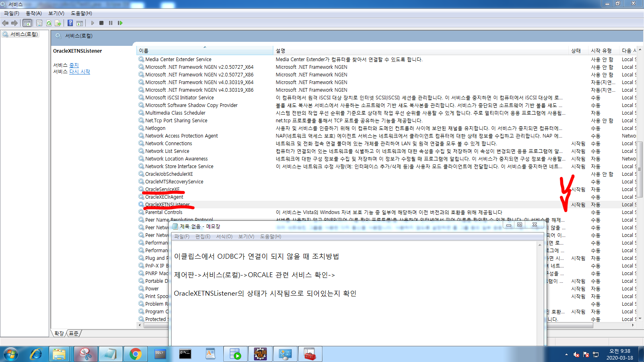Click the Refresh toolbar icon
The height and width of the screenshot is (362, 644).
[x=49, y=23]
